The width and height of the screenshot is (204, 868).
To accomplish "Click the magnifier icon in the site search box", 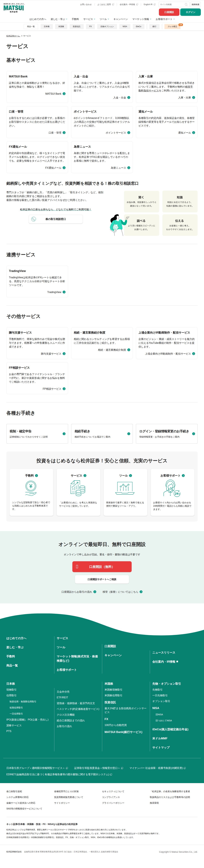I will [x=186, y=4].
